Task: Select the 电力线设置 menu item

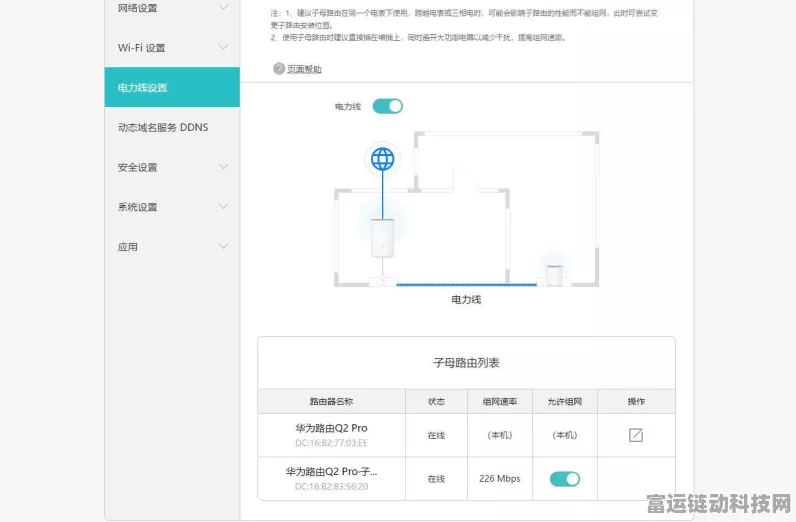Action: click(172, 87)
